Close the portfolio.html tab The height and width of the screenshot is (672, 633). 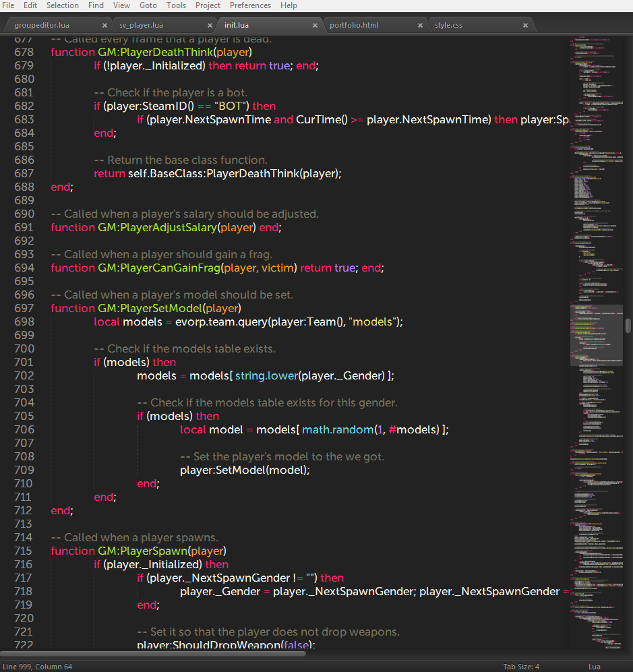pyautogui.click(x=420, y=26)
